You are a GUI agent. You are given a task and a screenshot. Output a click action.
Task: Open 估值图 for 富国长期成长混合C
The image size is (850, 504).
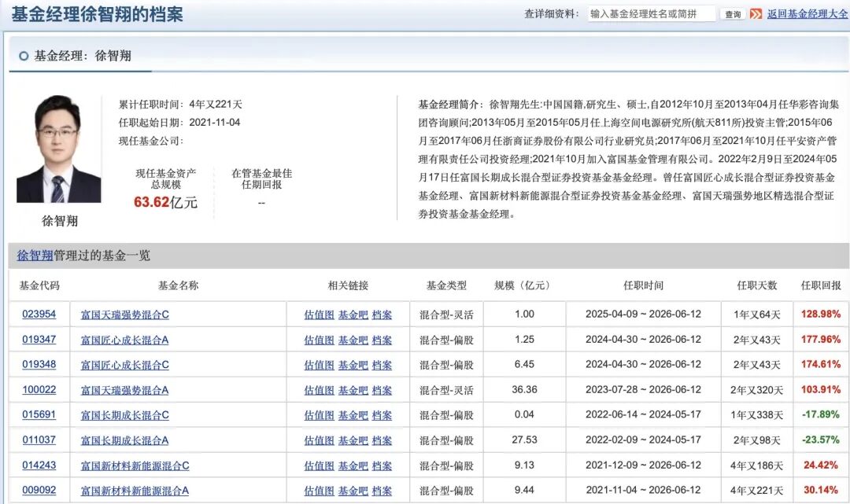tap(319, 415)
